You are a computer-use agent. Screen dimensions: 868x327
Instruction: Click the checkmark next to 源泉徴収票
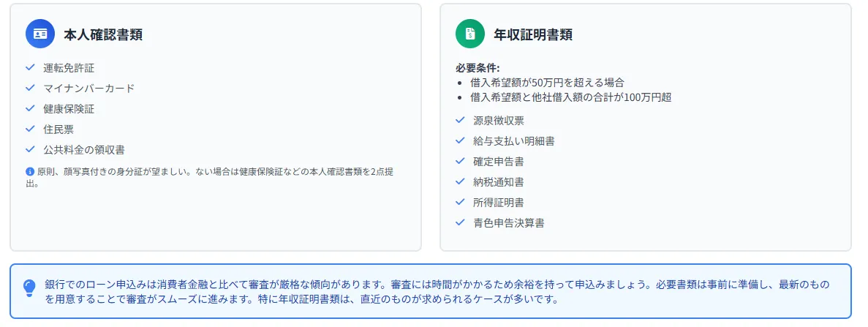pos(459,120)
